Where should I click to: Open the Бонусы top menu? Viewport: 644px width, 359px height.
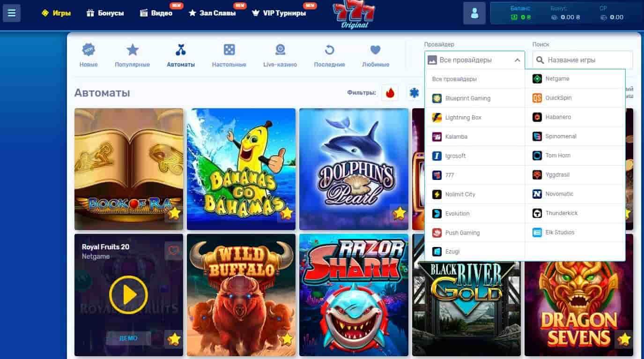point(105,13)
